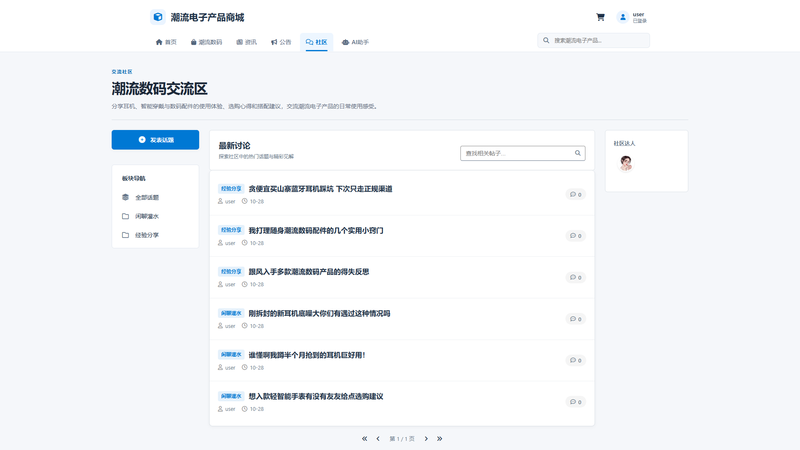Click the 潮流电子产品商城 site title
This screenshot has width=800, height=450.
click(x=207, y=17)
